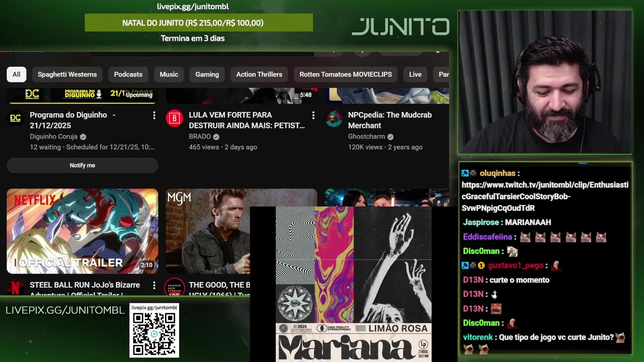Open LULA VEM FORTE PARA DESTRUIR video title
Viewport: 644px width, 362px height.
[247, 120]
